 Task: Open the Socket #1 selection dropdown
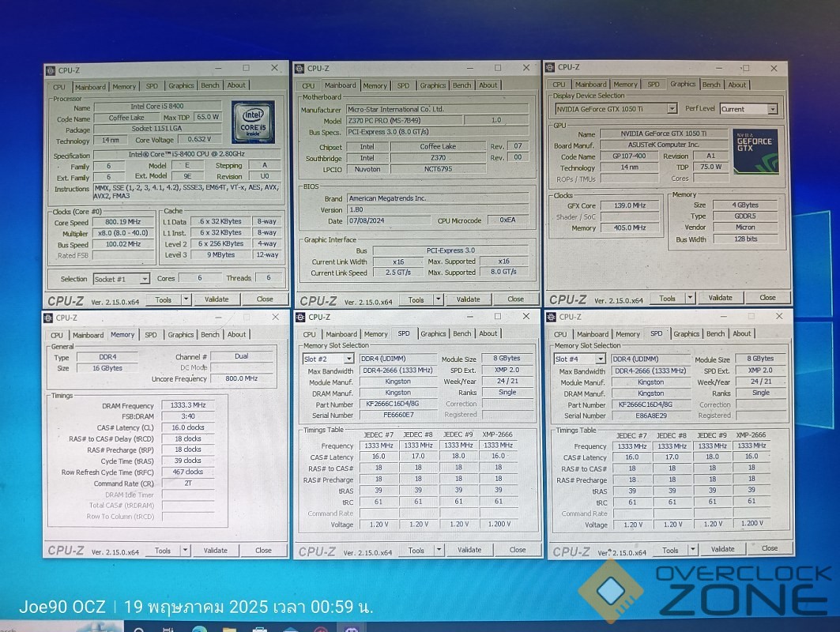click(144, 279)
